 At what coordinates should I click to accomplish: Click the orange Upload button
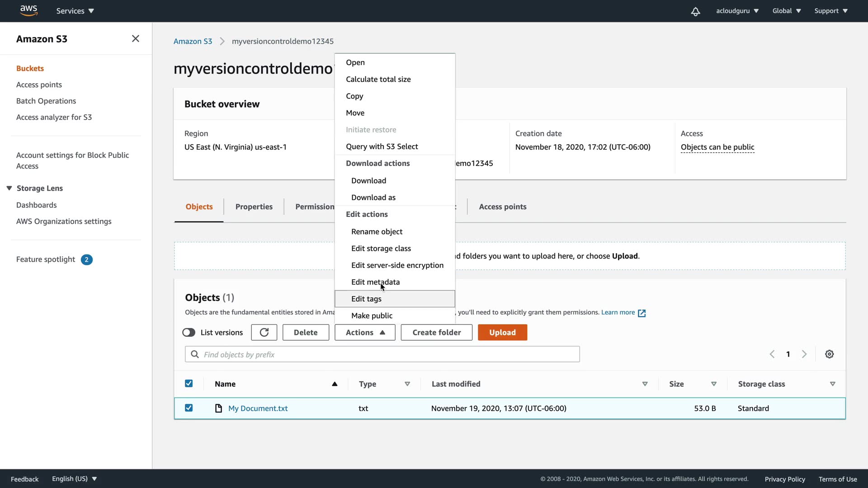502,333
